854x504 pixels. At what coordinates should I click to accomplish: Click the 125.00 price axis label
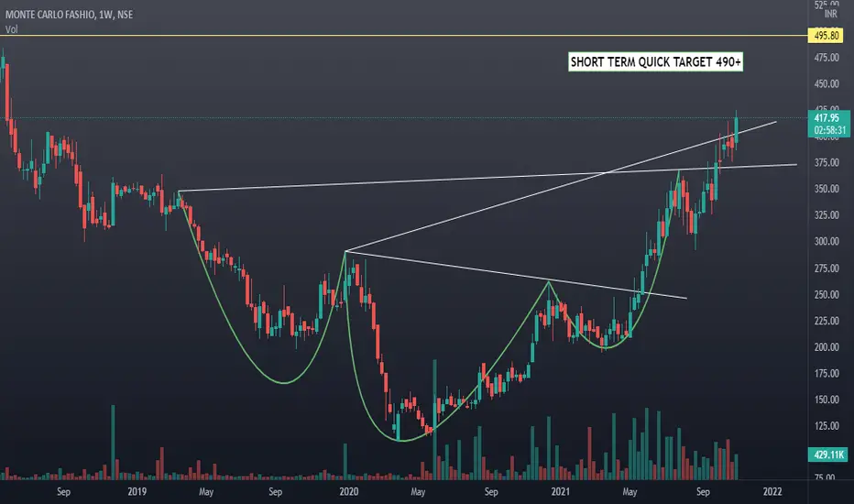pyautogui.click(x=827, y=425)
